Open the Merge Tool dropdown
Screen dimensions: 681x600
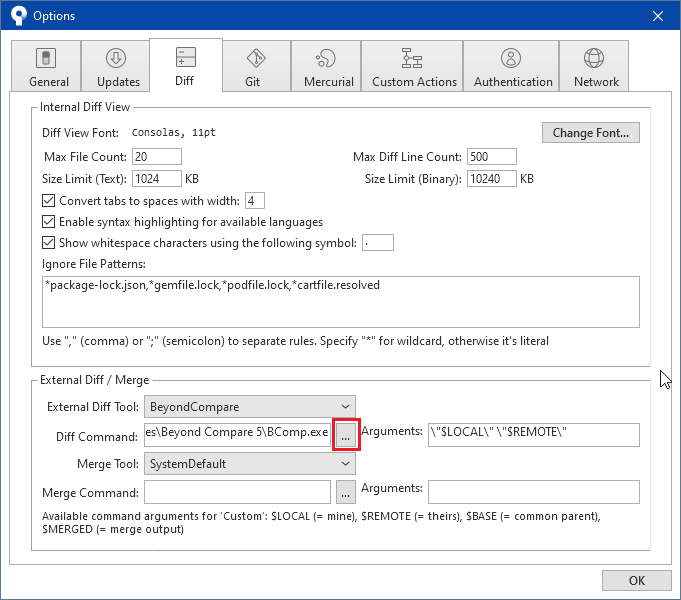tap(250, 464)
